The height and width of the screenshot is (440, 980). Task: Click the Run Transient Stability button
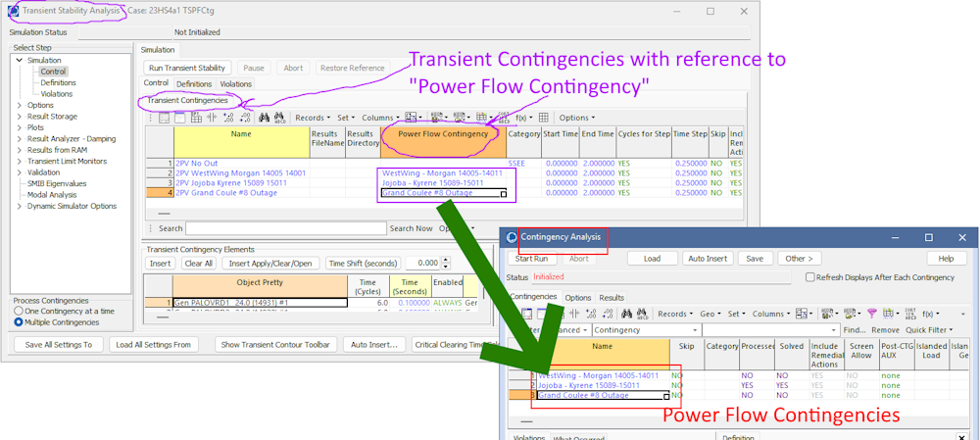click(x=188, y=68)
